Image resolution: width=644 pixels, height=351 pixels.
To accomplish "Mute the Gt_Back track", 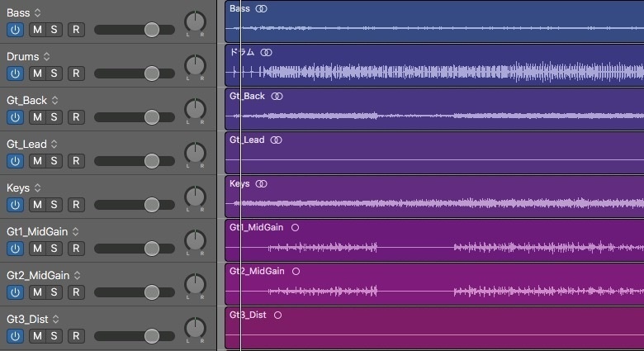I will click(37, 117).
